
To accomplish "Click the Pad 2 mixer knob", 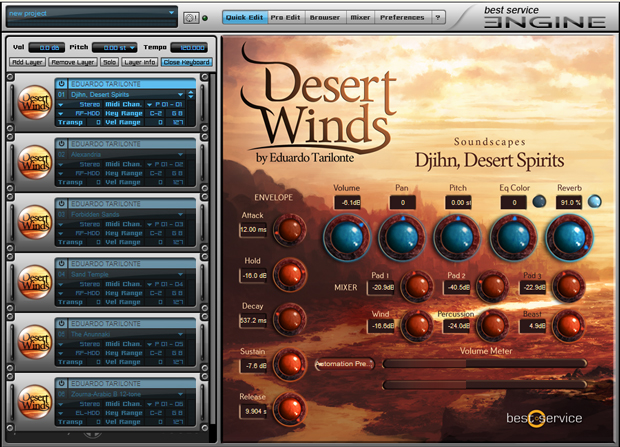I will (x=492, y=286).
